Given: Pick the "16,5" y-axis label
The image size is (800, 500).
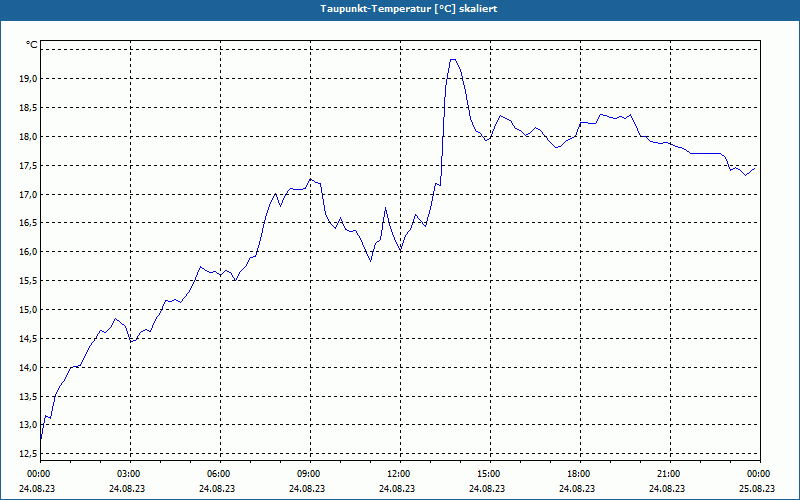Looking at the screenshot, I should coord(29,223).
